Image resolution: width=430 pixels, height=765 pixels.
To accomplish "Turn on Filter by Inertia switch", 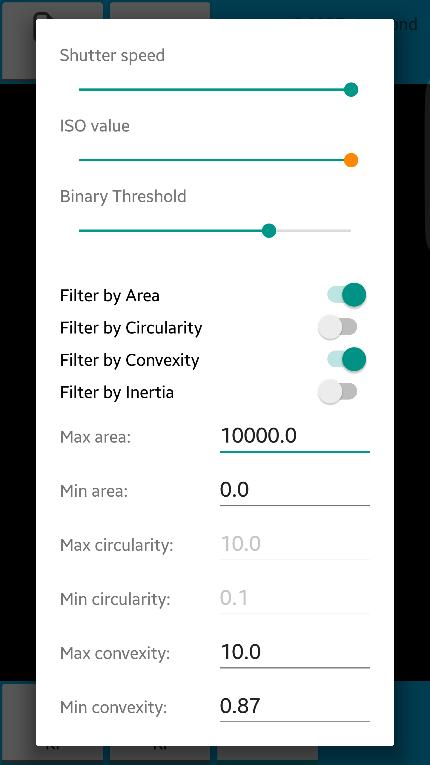I will [337, 392].
